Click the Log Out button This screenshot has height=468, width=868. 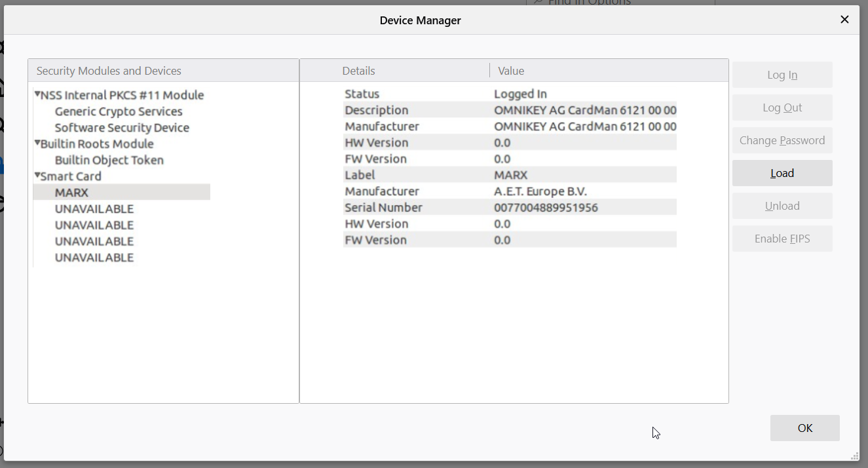[782, 107]
